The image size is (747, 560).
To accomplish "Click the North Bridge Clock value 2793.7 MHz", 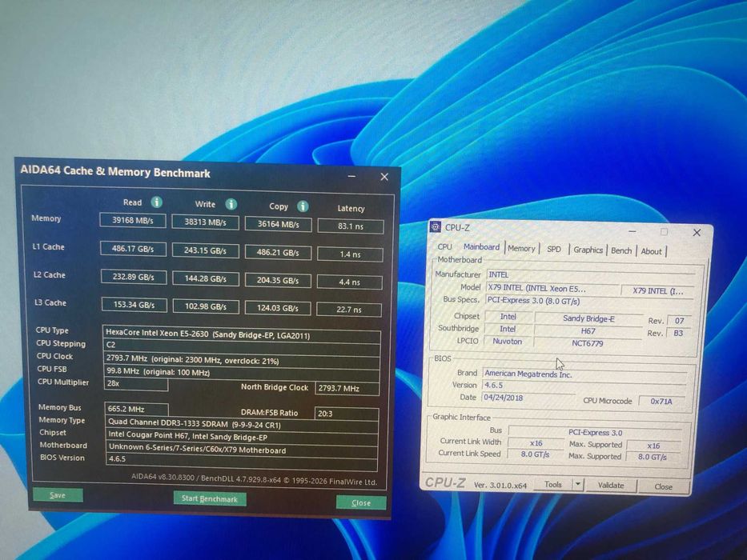I will (347, 388).
